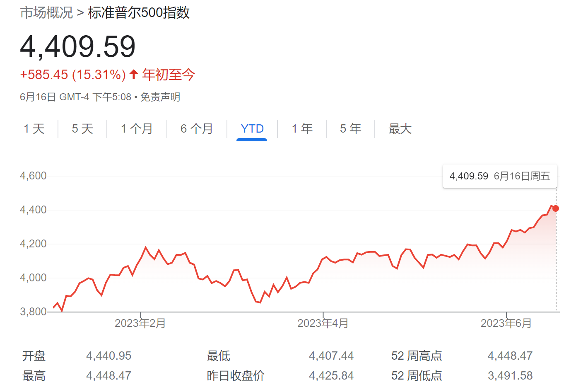Show the 1 年 chart range
588x392 pixels.
302,129
